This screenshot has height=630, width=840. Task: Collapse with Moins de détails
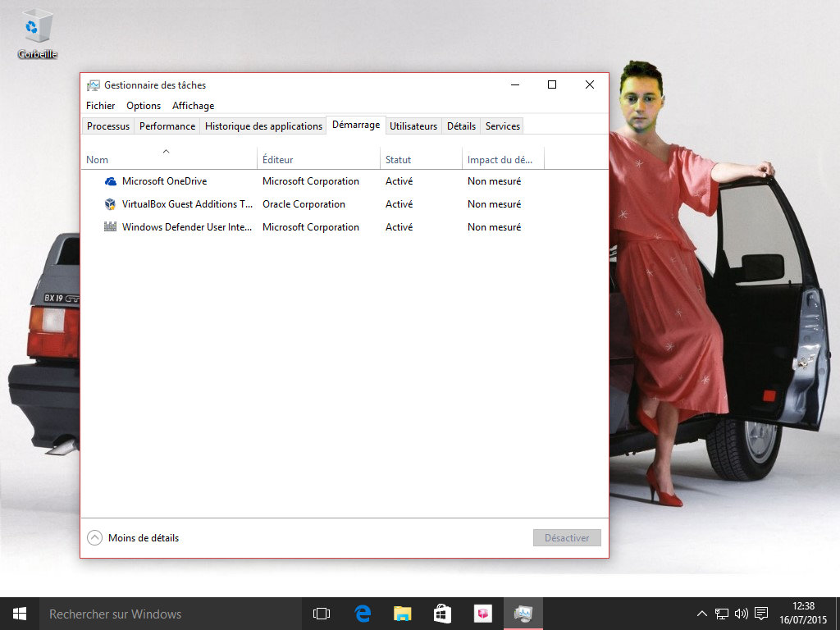tap(133, 538)
